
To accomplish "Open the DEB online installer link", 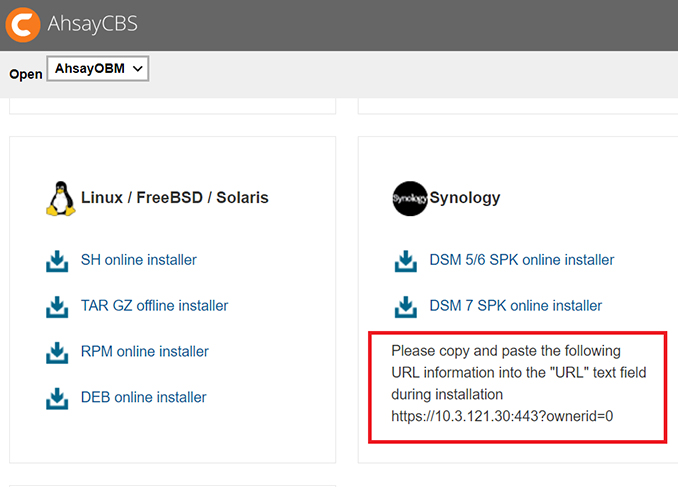I will tap(143, 397).
